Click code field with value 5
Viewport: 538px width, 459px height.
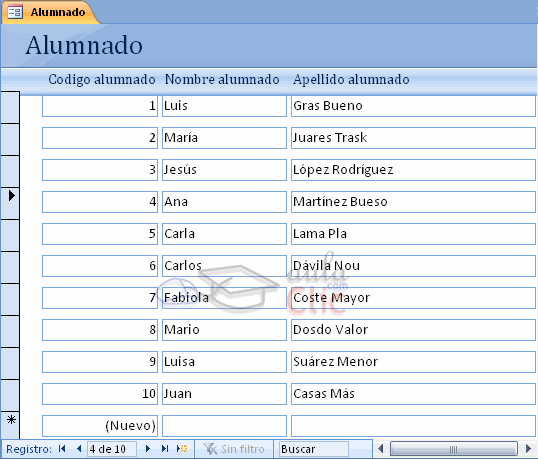pos(100,234)
